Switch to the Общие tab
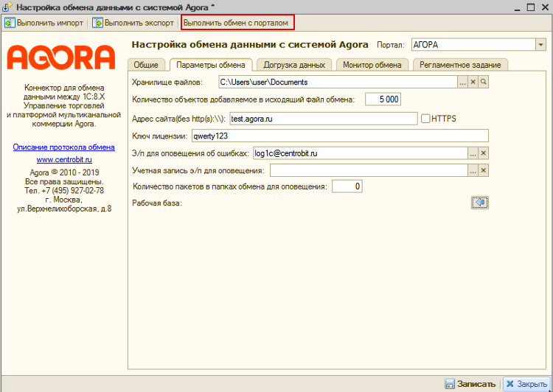 (x=146, y=65)
